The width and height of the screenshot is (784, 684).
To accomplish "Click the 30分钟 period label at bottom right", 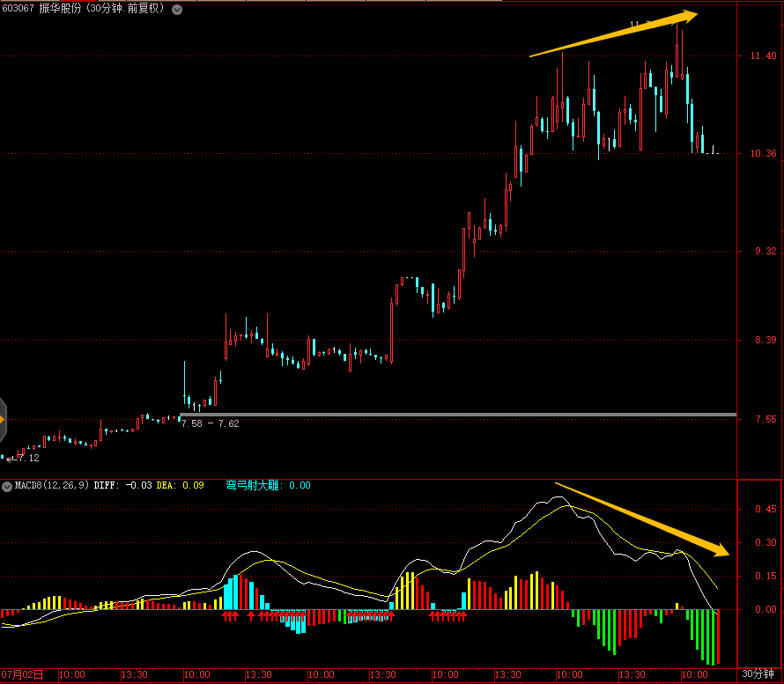I will pyautogui.click(x=758, y=674).
